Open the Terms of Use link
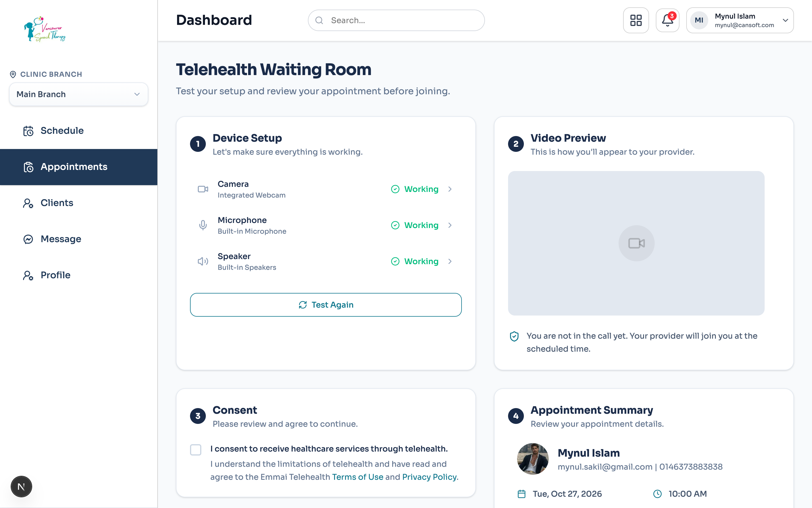Image resolution: width=812 pixels, height=508 pixels. pos(357,477)
